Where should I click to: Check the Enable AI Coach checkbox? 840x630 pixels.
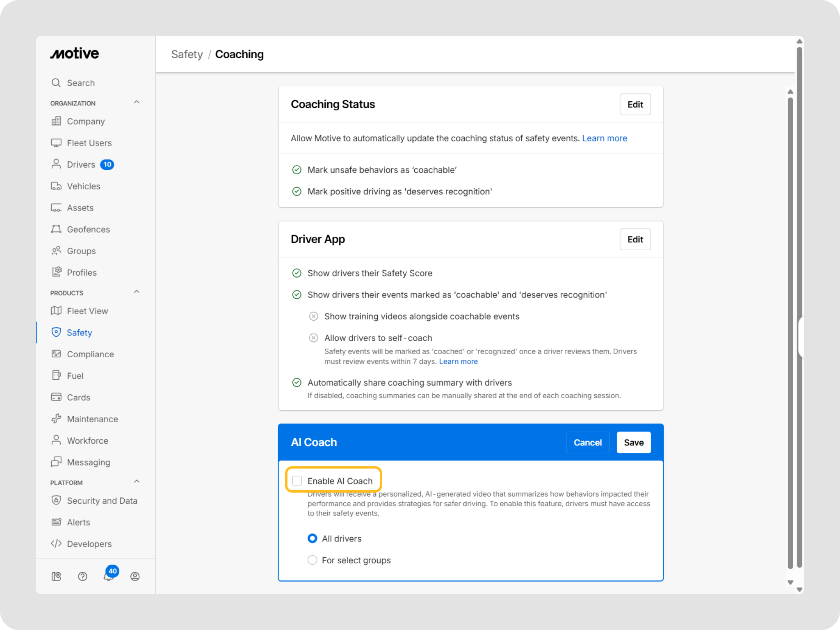pos(297,481)
